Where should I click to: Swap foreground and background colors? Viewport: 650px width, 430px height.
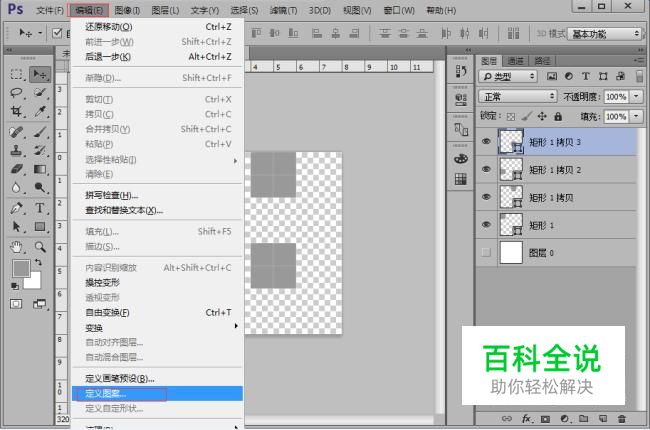coord(38,262)
